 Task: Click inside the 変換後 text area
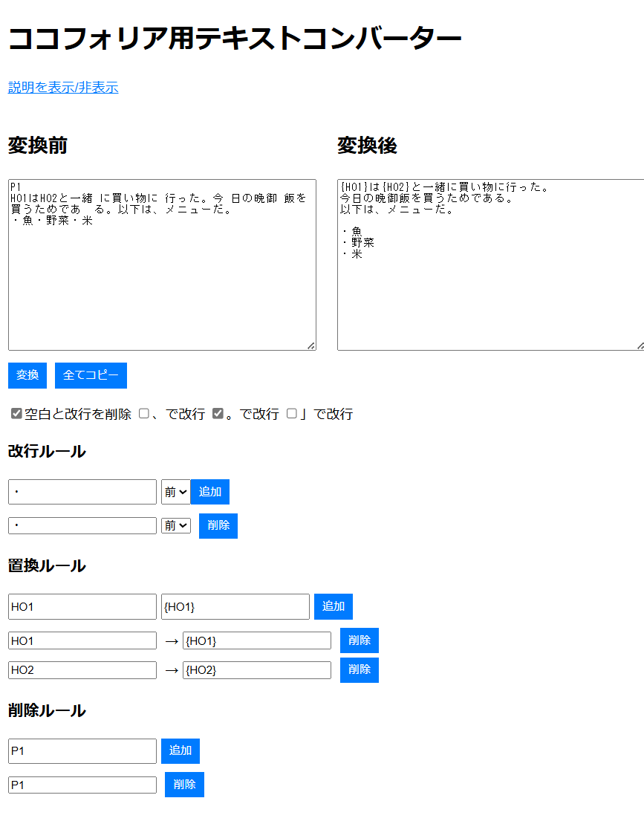491,265
